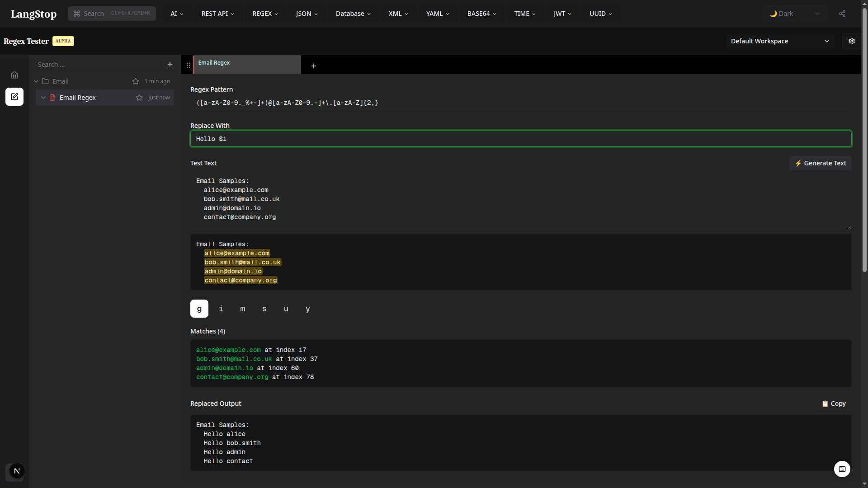Select the editor pencil icon in the sidebar
868x488 pixels.
tap(14, 97)
